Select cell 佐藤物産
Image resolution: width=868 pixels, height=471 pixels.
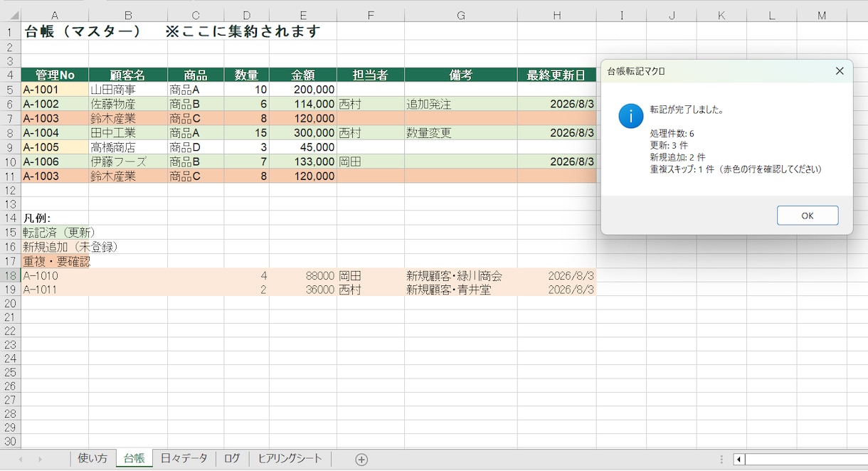(128, 104)
